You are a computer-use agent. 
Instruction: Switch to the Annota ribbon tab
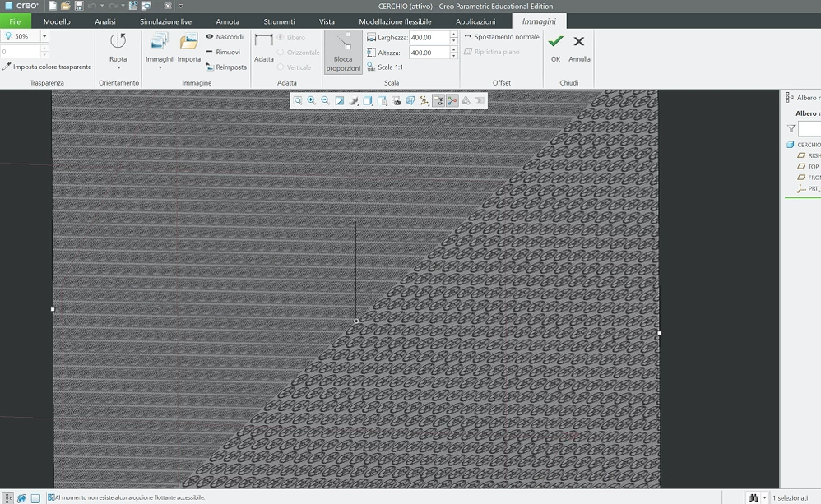pos(227,21)
